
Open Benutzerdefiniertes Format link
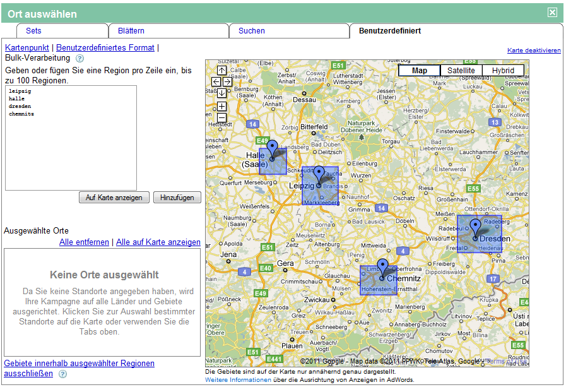coord(105,47)
